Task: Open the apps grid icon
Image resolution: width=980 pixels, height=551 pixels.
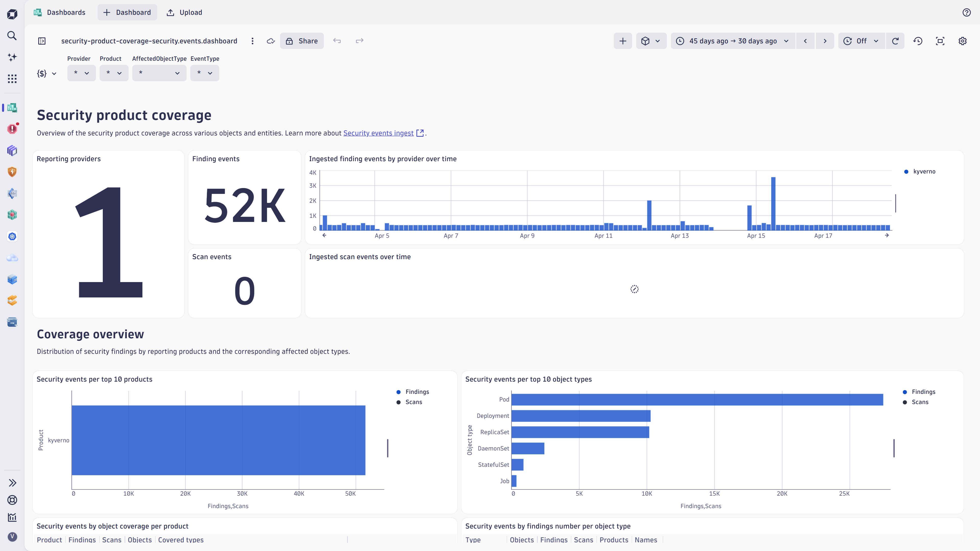Action: 12,79
